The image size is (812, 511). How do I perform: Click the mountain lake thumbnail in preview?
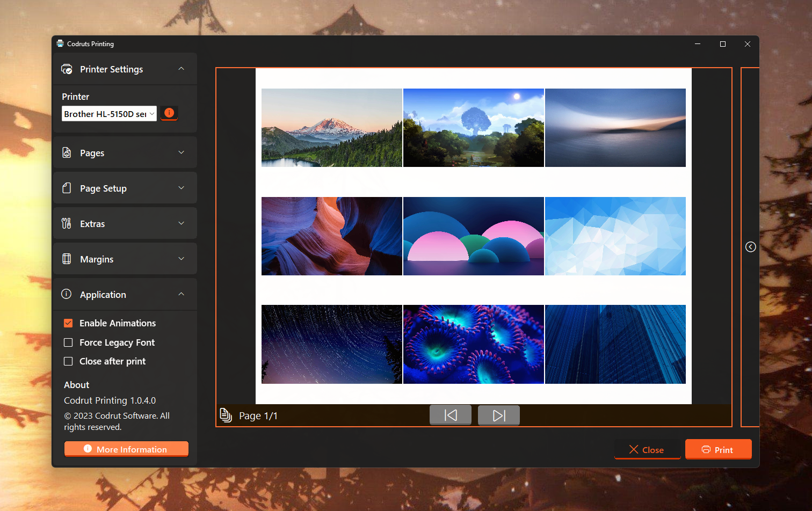click(x=332, y=128)
